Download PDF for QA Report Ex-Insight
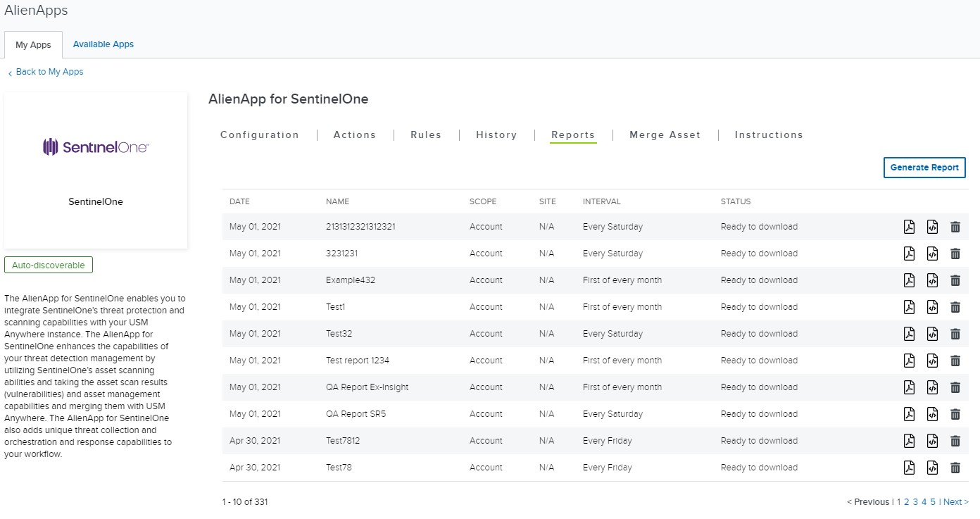 click(x=909, y=387)
